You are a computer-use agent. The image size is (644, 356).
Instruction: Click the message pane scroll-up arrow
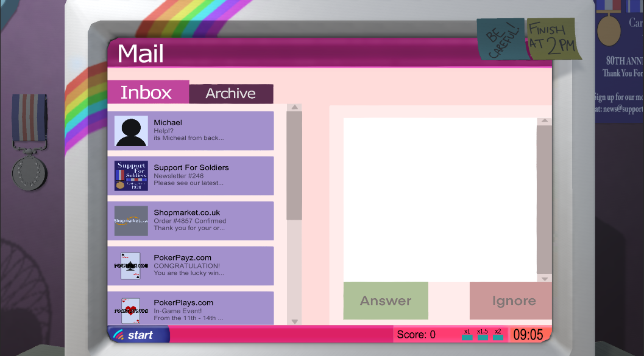(544, 121)
